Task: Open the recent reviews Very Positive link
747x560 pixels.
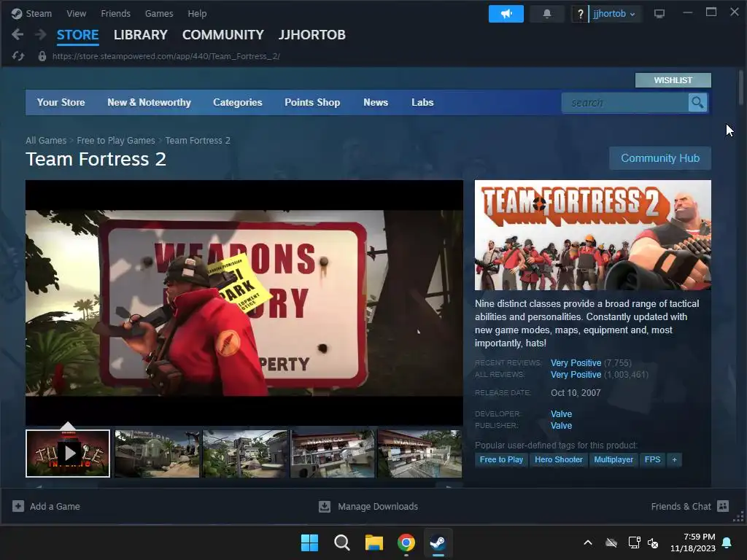Action: [576, 363]
